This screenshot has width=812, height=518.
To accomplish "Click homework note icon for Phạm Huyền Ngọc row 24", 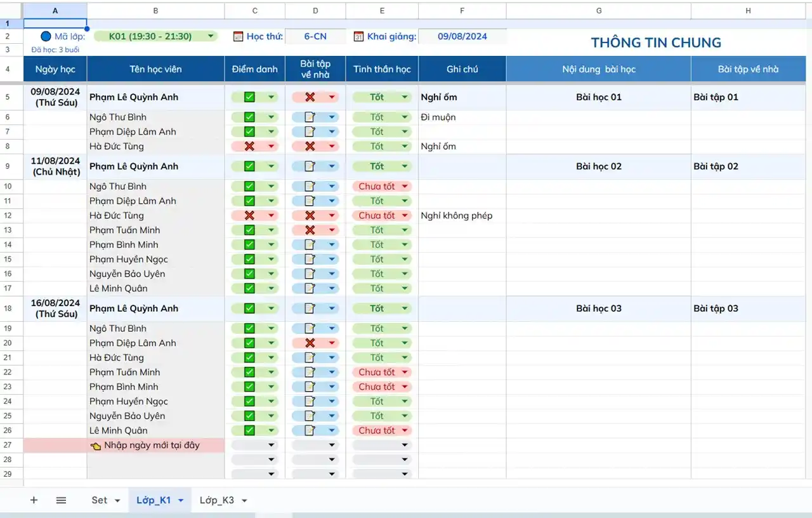I will (x=310, y=401).
